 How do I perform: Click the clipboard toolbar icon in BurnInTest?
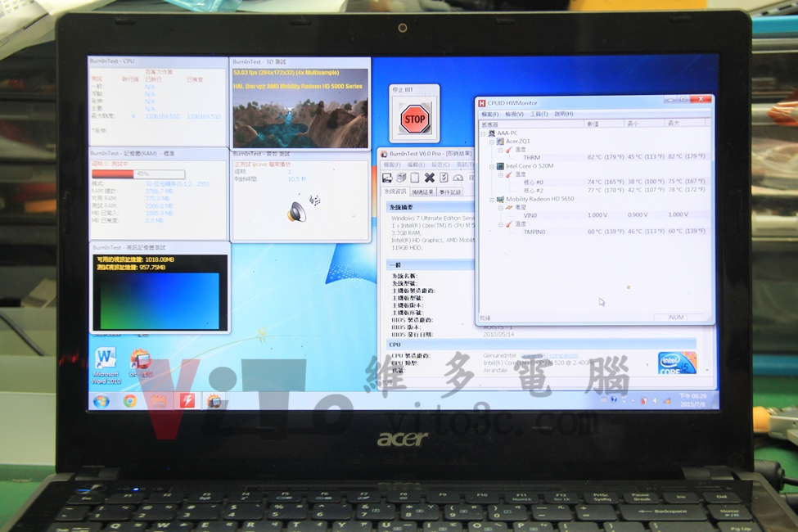pos(415,177)
